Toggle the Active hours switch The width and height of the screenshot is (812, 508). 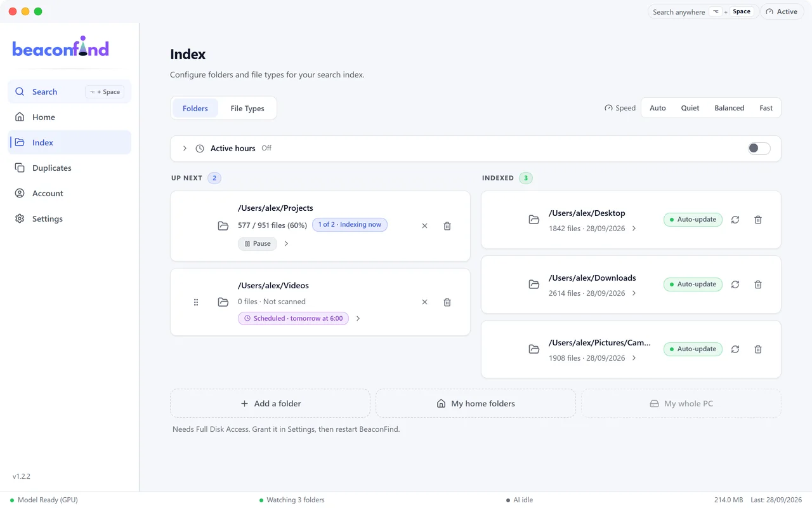pos(759,149)
